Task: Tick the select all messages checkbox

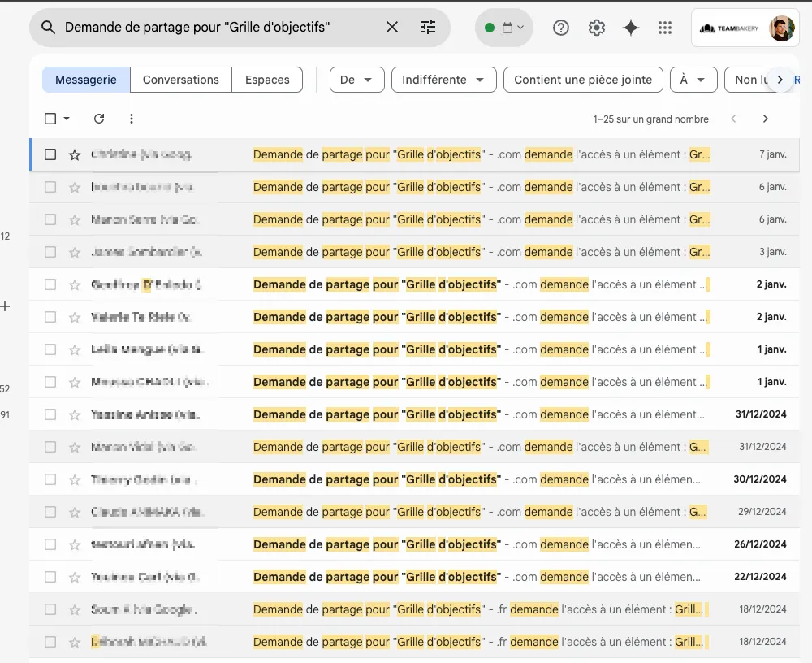Action: (x=50, y=119)
